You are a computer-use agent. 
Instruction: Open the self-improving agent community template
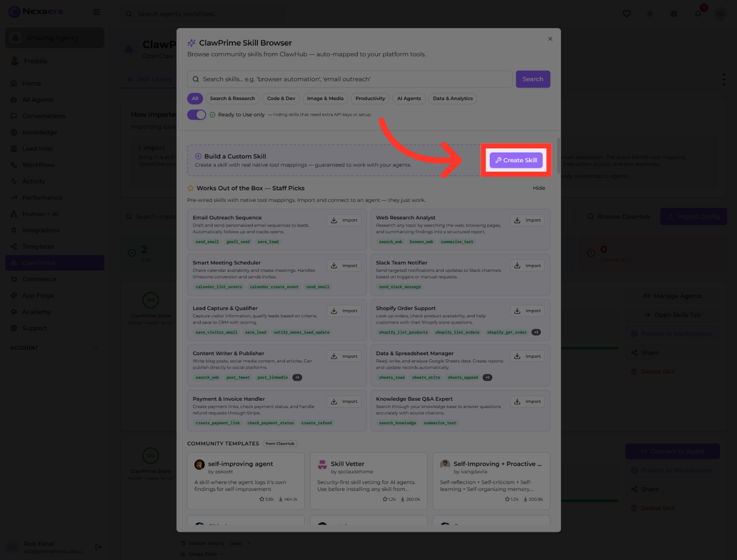pyautogui.click(x=246, y=481)
